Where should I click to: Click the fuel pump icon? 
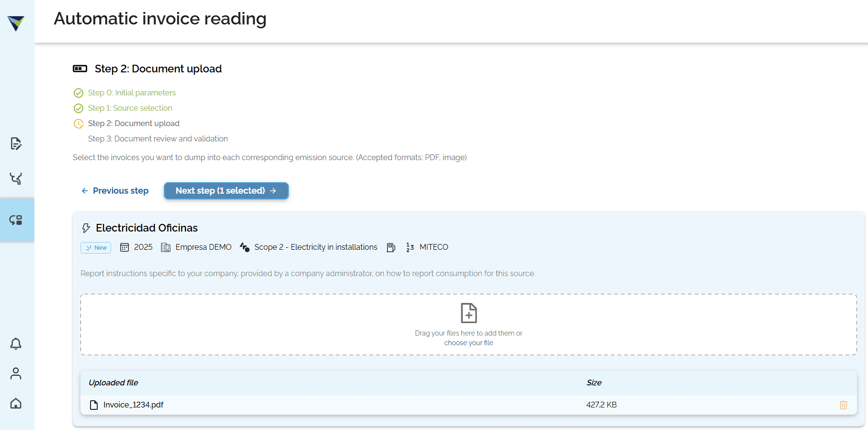coord(391,247)
